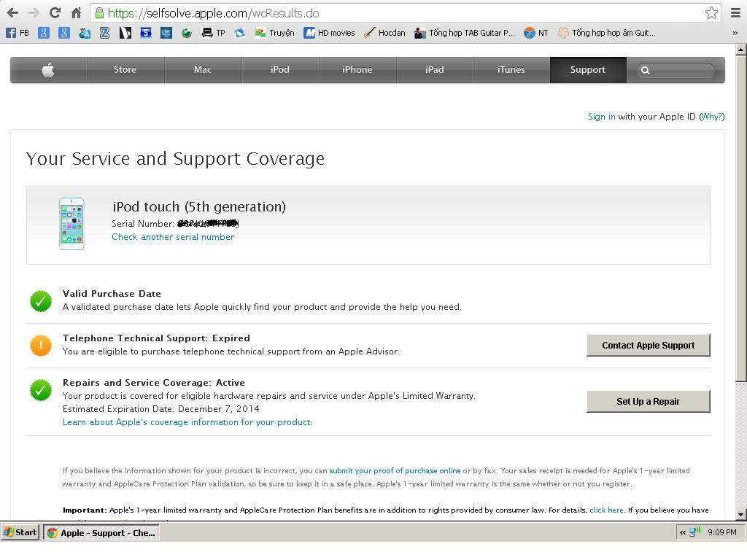Open the iPhone tab
The width and height of the screenshot is (747, 560).
357,70
